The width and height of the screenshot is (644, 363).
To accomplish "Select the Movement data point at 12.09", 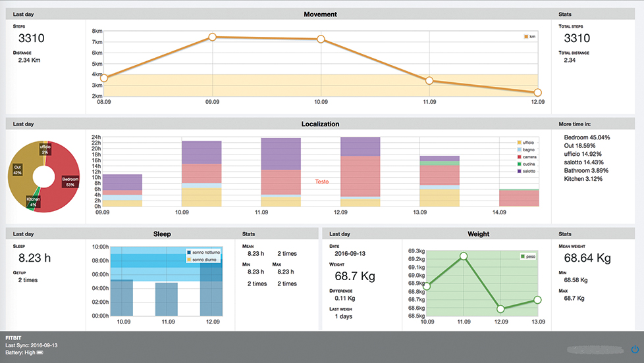I will [x=537, y=93].
